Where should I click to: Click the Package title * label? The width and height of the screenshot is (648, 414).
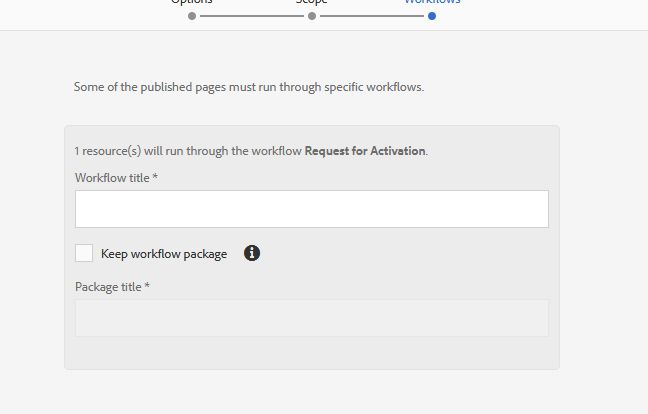pos(109,287)
